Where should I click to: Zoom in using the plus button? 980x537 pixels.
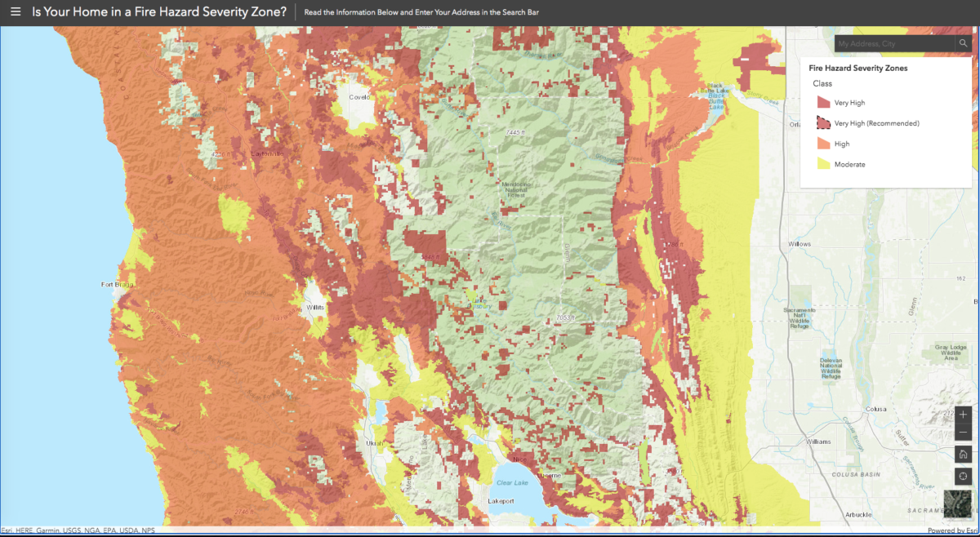point(962,414)
